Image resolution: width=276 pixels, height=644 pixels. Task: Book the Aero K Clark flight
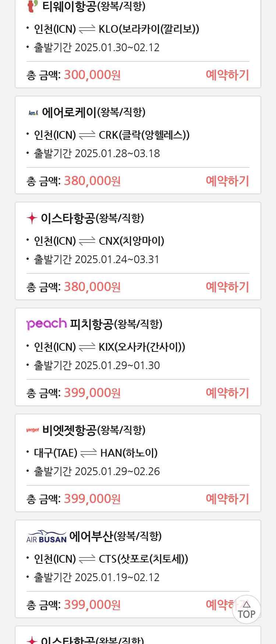coord(227,181)
